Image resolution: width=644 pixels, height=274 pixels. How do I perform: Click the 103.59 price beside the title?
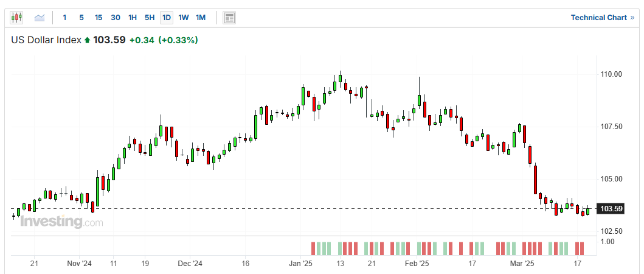[x=109, y=40]
